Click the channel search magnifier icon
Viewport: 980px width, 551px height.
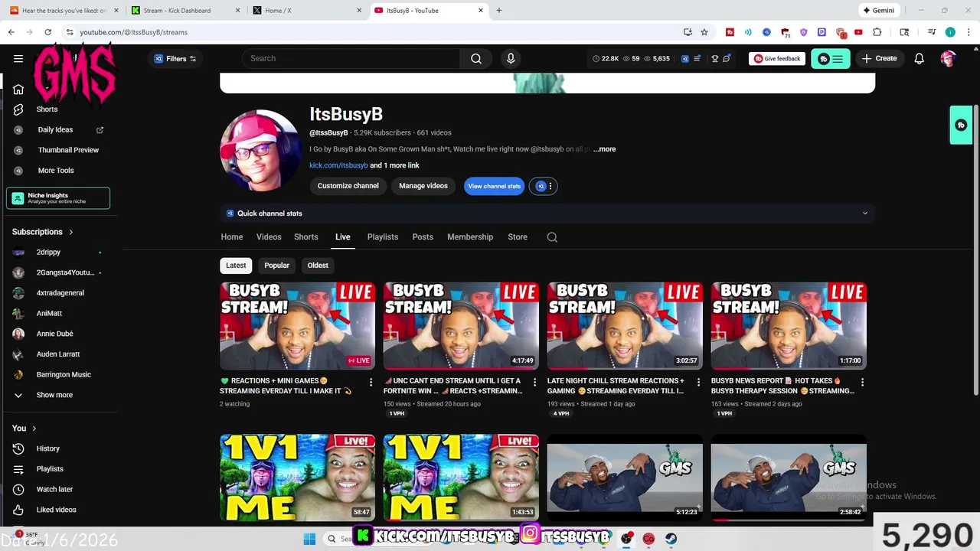(x=552, y=237)
